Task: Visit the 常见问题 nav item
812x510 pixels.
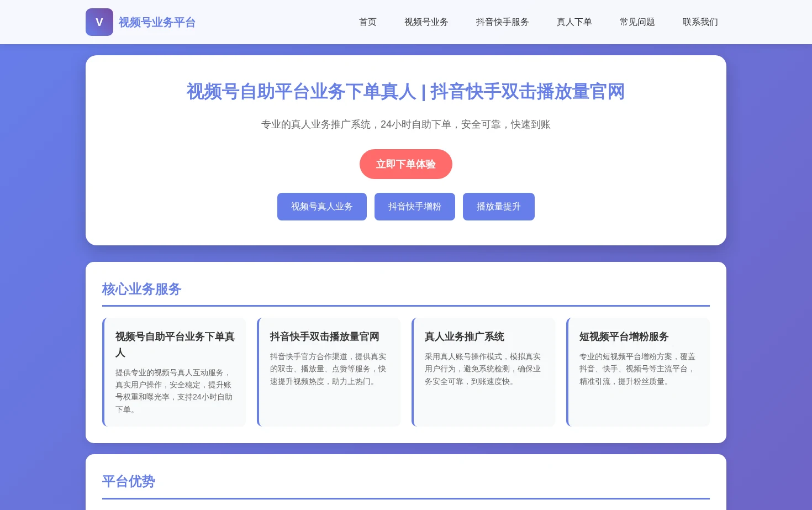Action: (x=637, y=22)
